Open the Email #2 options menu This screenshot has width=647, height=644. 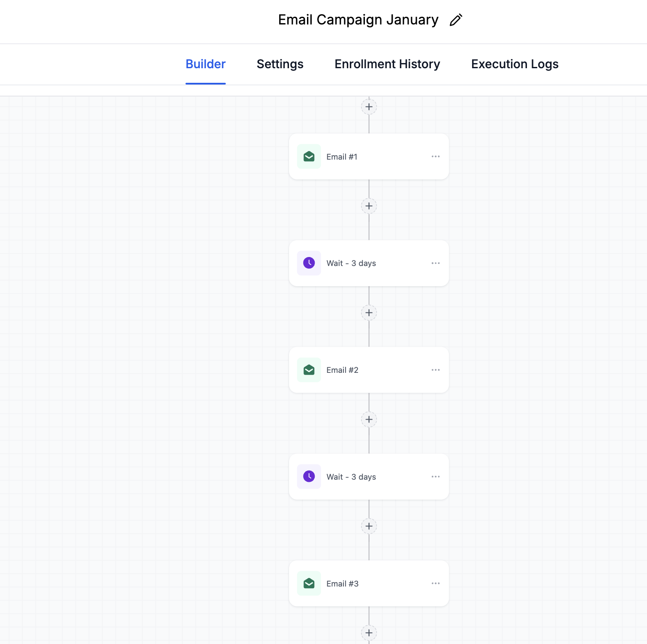436,370
